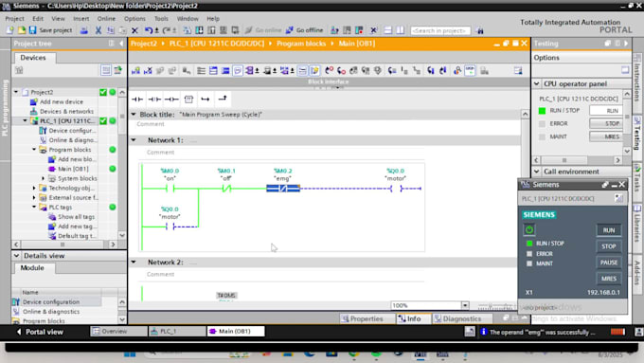Click RUN in the PLCSIM window

pos(608,230)
